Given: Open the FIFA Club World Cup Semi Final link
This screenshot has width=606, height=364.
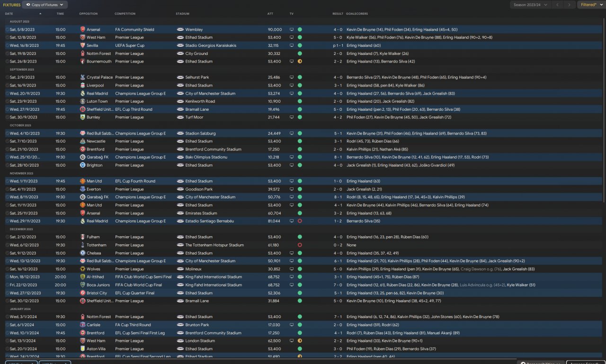Looking at the screenshot, I should coord(143,277).
